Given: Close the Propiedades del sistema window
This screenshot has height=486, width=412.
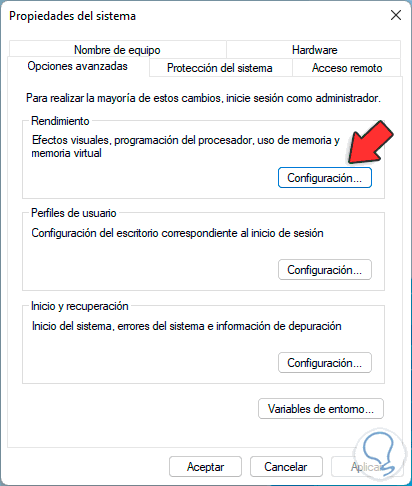Looking at the screenshot, I should pos(396,15).
